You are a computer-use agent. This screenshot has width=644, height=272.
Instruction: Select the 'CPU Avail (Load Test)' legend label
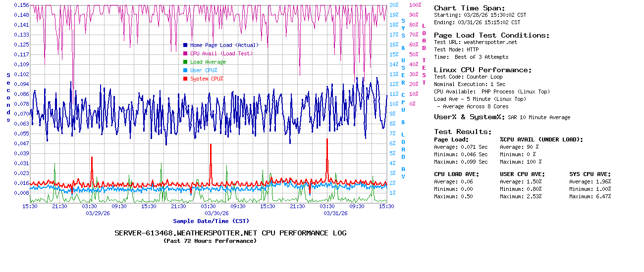[x=221, y=53]
